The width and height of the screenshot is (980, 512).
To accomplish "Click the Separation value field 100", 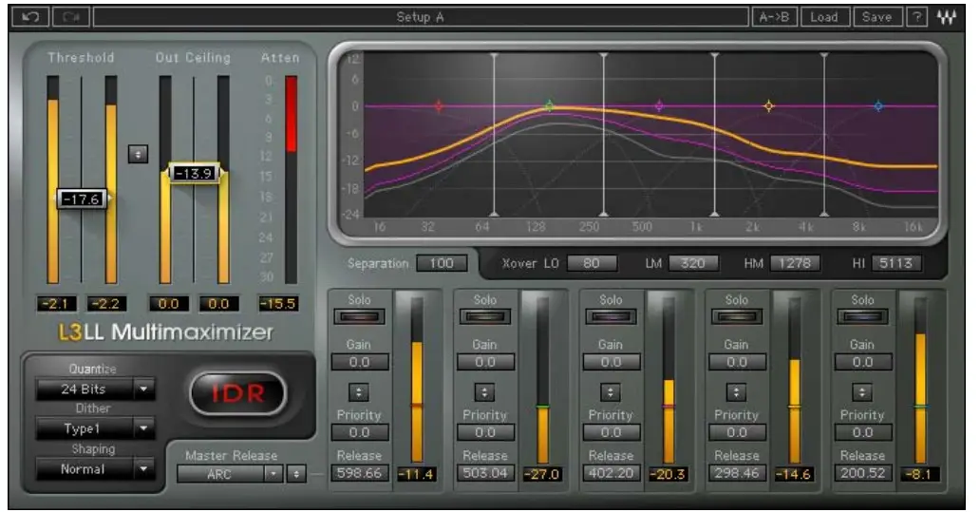I will tap(442, 263).
